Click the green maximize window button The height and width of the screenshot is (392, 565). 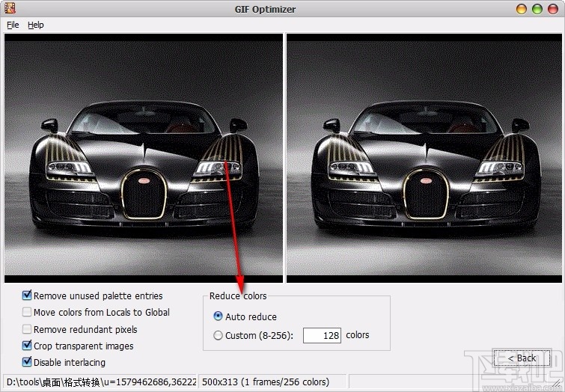[x=537, y=9]
